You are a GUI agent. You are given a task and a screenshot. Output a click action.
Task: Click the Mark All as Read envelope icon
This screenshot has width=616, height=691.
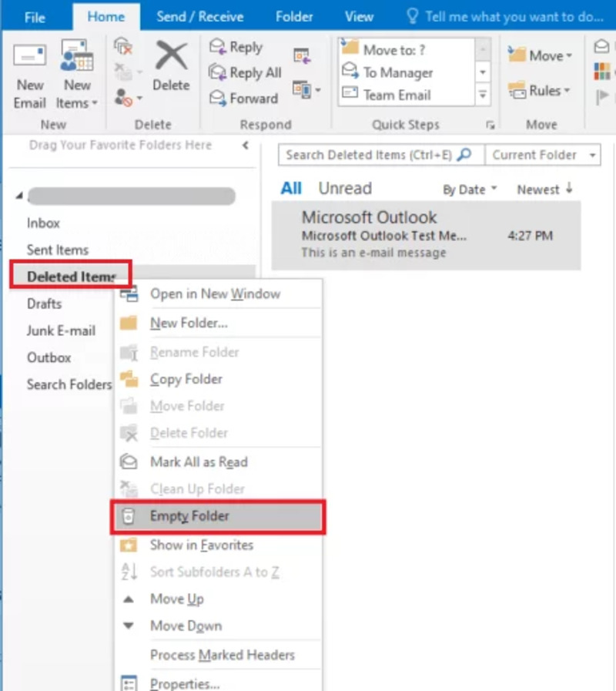[x=129, y=462]
